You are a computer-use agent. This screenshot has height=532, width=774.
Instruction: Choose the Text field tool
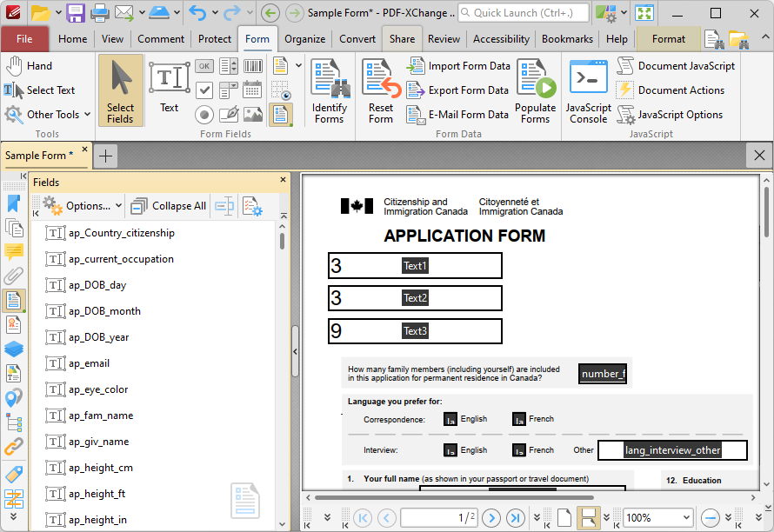(x=170, y=88)
